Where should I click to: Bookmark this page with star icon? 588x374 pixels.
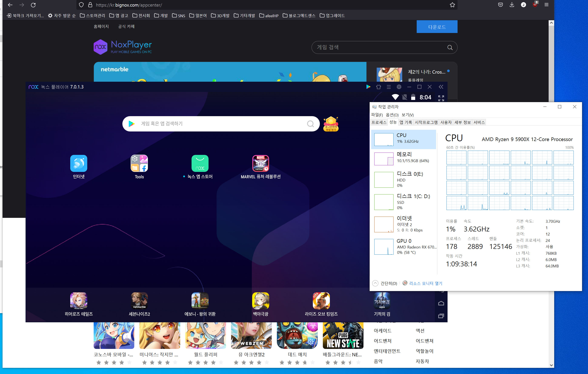(x=452, y=5)
